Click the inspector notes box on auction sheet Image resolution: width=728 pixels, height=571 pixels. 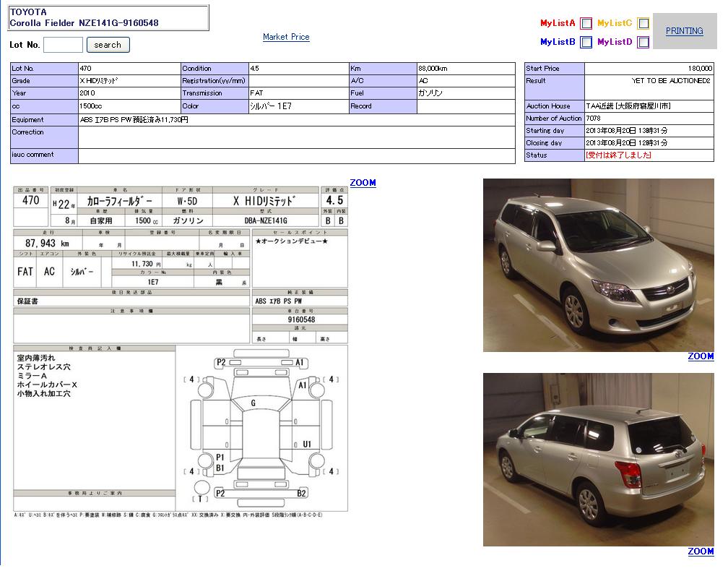94,419
